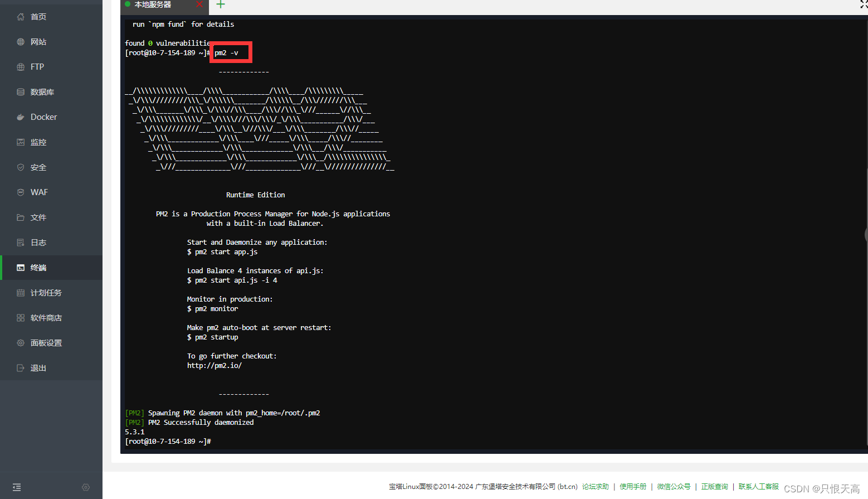Open 网站 menu item

(51, 42)
